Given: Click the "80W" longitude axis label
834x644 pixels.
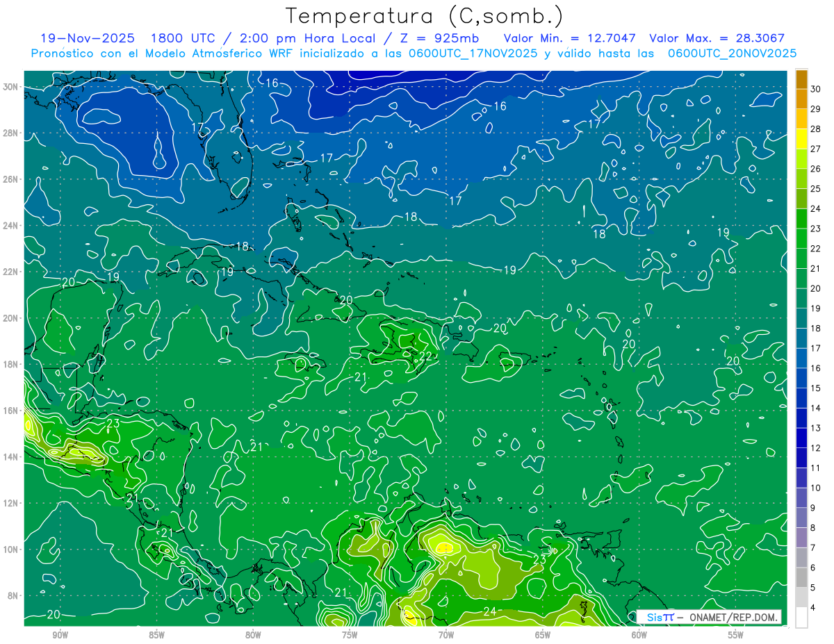Looking at the screenshot, I should pyautogui.click(x=253, y=635).
